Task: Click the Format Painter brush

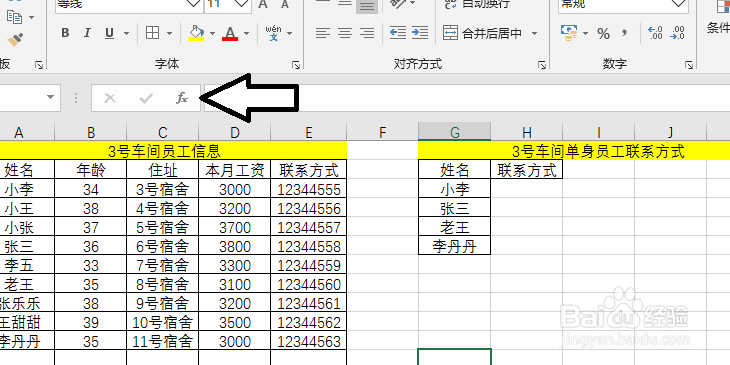Action: (x=15, y=39)
